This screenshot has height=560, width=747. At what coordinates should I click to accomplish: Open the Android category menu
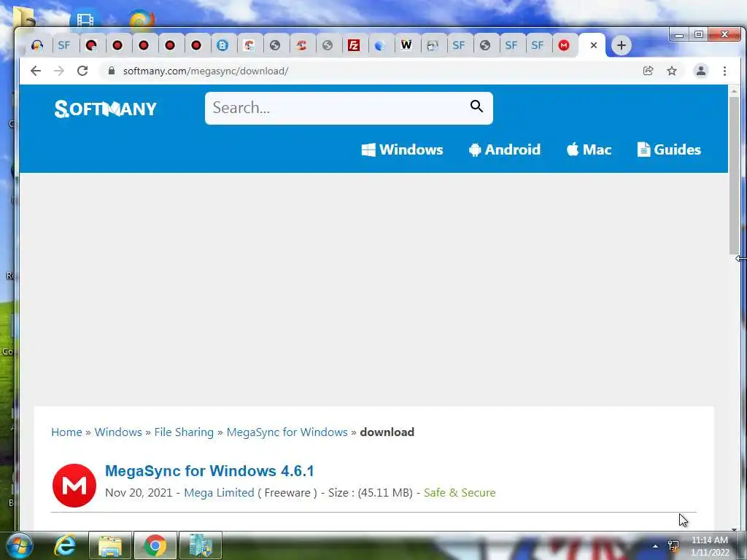click(x=505, y=149)
